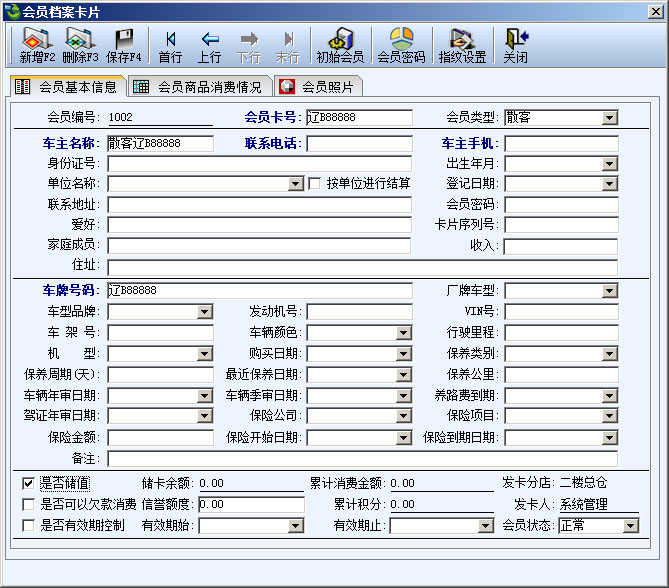Open the 保养类别 dropdown
Image resolution: width=669 pixels, height=588 pixels.
[x=610, y=354]
